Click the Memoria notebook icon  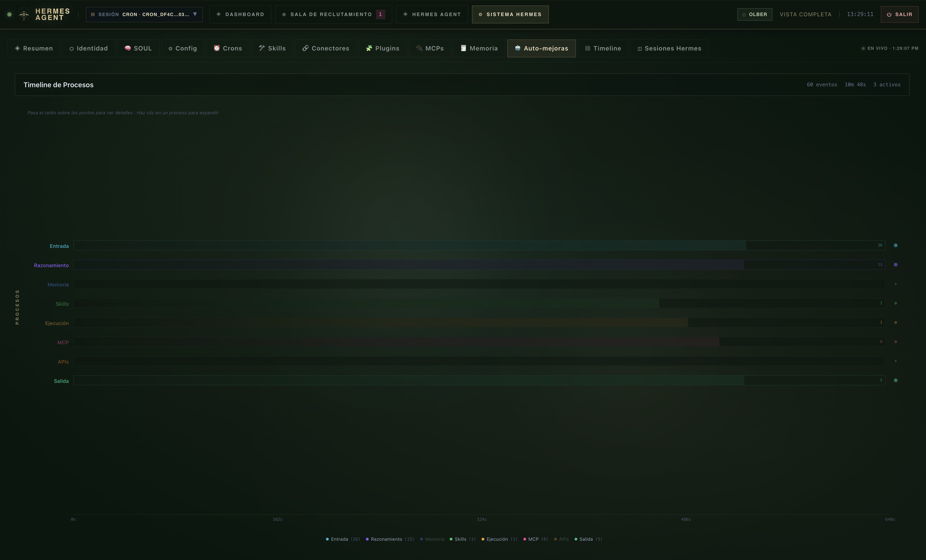tap(463, 48)
